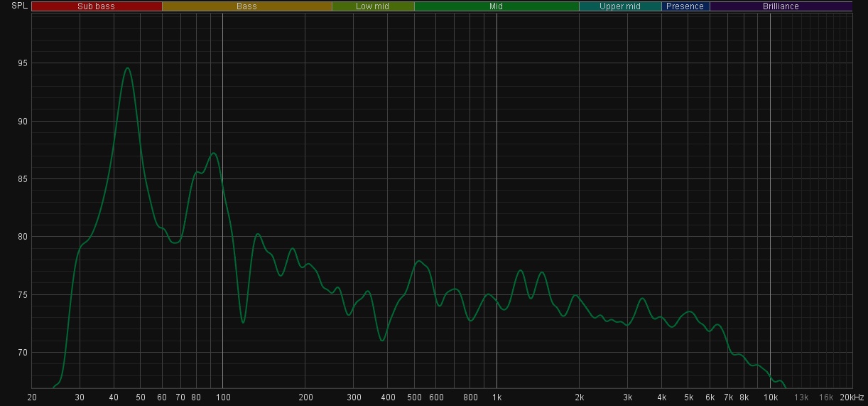Click the highest peak of the curve
868x406 pixels.
[x=127, y=68]
